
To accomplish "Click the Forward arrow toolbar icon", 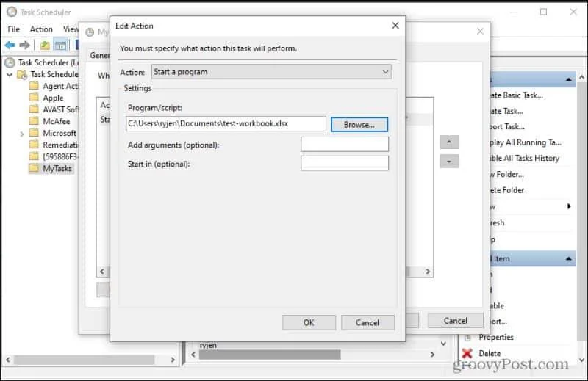I will click(24, 46).
